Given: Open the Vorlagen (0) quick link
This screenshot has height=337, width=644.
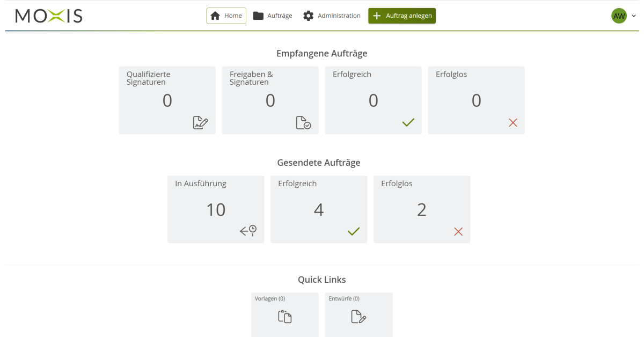Looking at the screenshot, I should click(x=285, y=315).
